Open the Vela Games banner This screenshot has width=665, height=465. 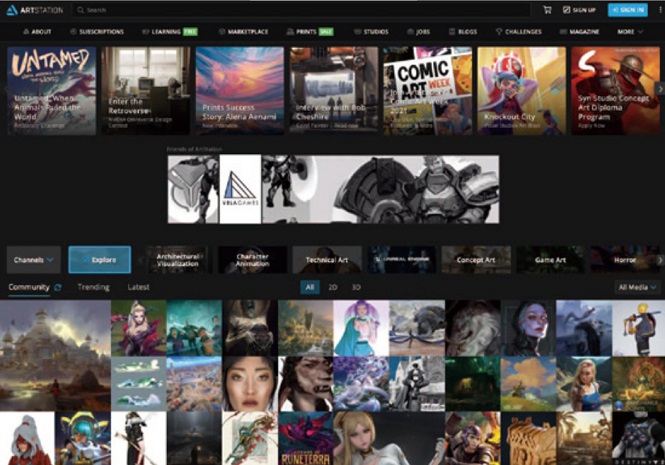[x=333, y=189]
